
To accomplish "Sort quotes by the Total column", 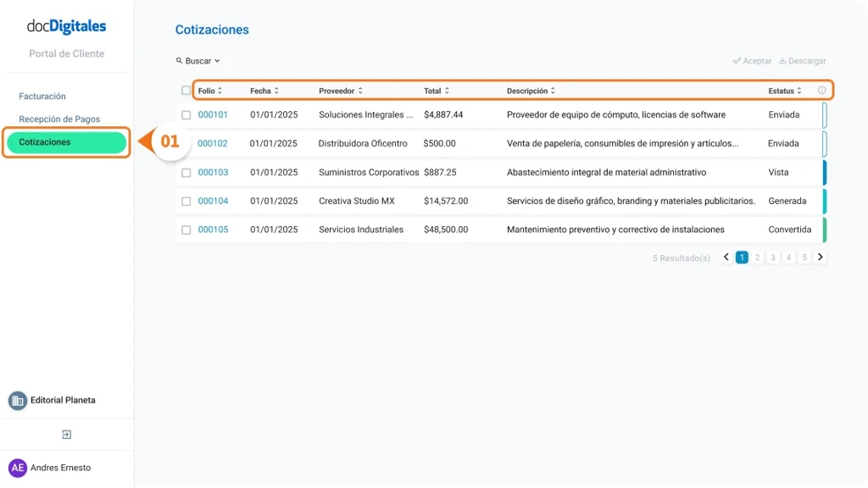I will [436, 90].
